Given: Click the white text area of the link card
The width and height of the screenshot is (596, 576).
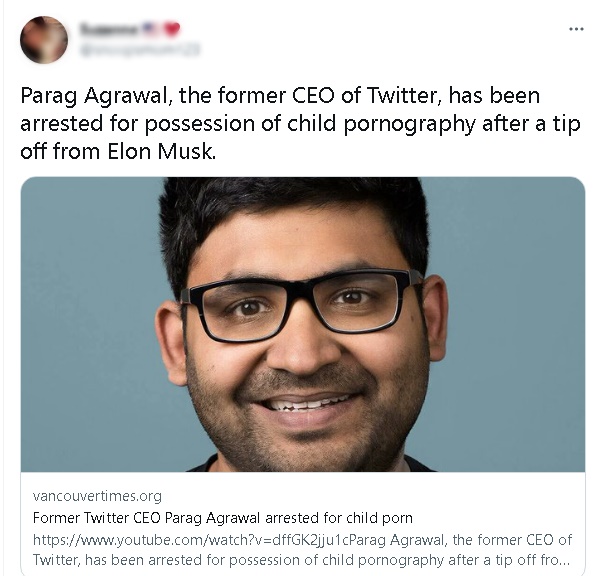Looking at the screenshot, I should (303, 524).
